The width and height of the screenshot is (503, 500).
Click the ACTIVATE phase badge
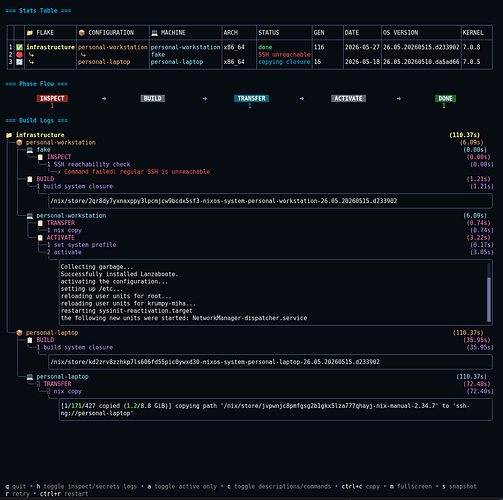pyautogui.click(x=348, y=98)
